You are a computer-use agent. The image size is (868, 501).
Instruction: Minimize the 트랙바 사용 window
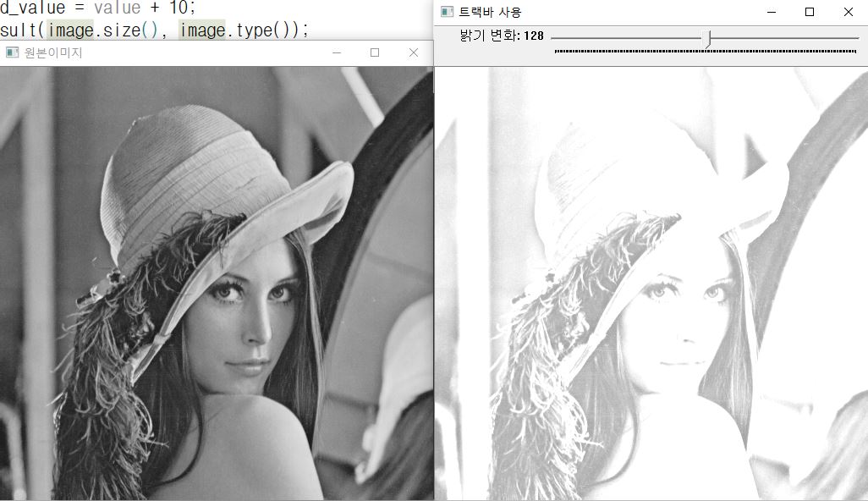click(771, 12)
